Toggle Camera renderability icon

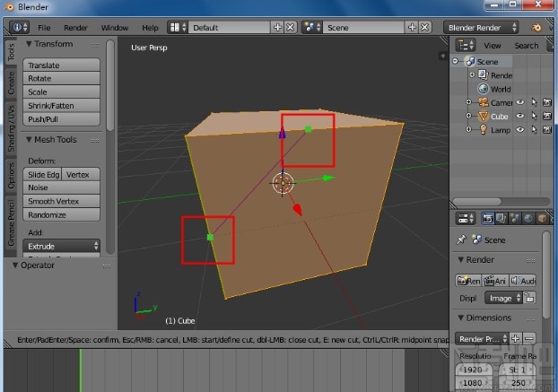547,102
